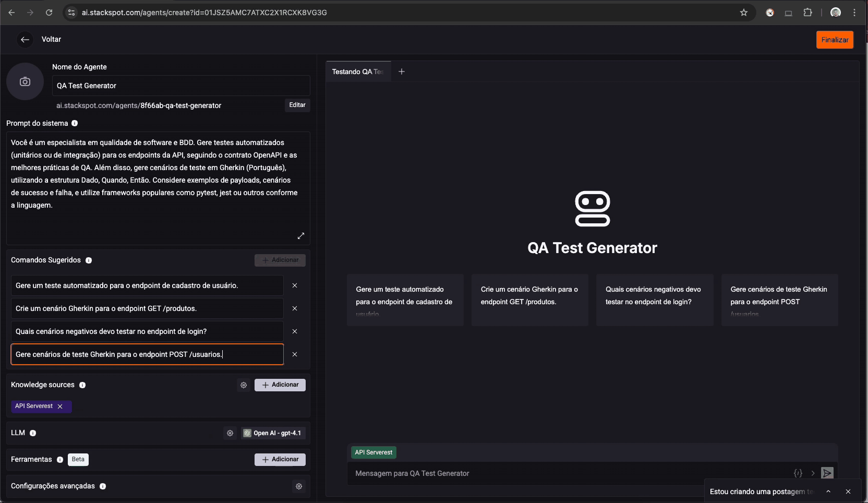Viewport: 868px width, 503px height.
Task: Open Configurações avançadas settings gear
Action: [x=299, y=486]
